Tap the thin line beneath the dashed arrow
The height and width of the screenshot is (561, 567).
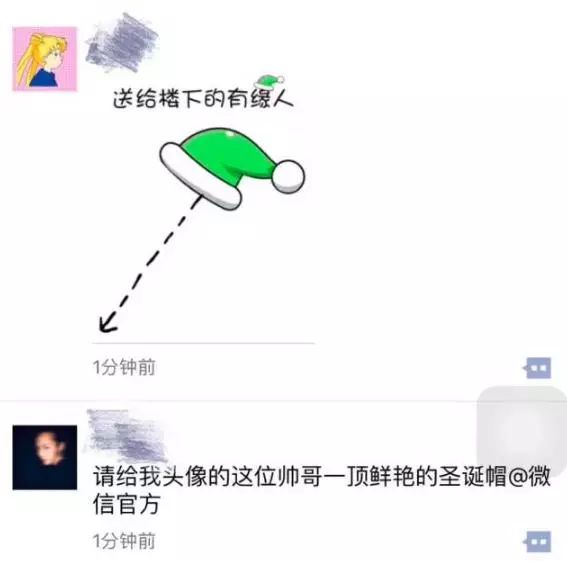pos(203,343)
